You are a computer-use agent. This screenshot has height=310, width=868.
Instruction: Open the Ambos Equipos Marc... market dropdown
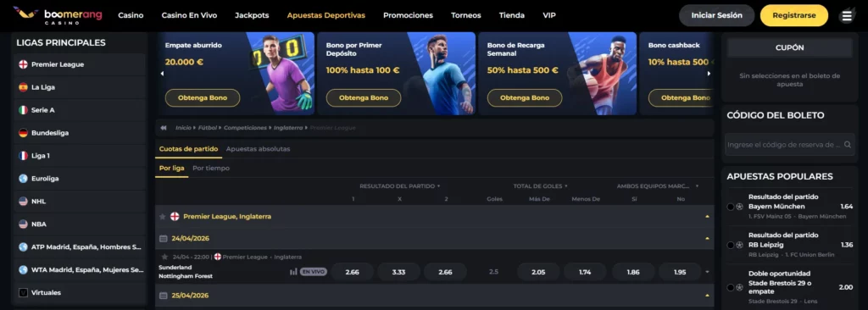pos(658,186)
